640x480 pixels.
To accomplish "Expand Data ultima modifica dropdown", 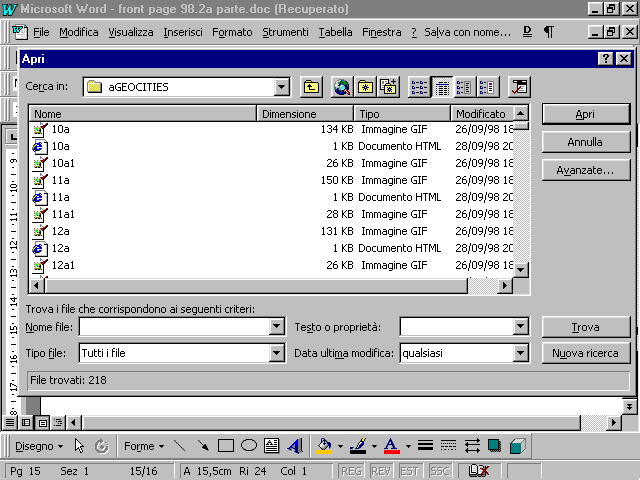I will pyautogui.click(x=520, y=353).
